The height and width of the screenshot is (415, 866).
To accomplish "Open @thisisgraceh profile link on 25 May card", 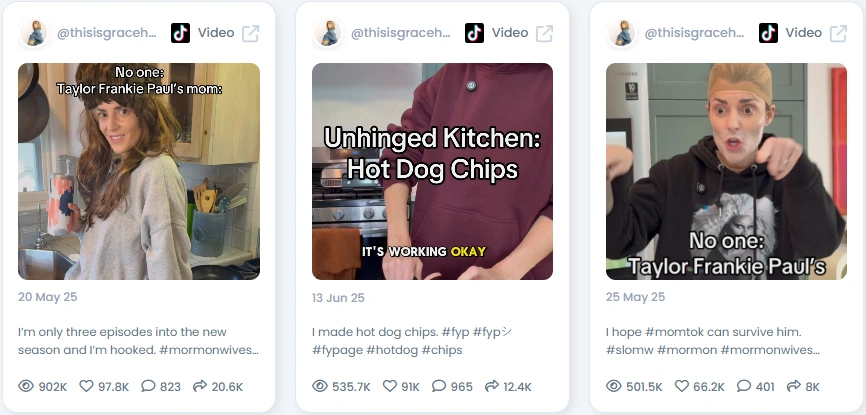I will (x=694, y=33).
